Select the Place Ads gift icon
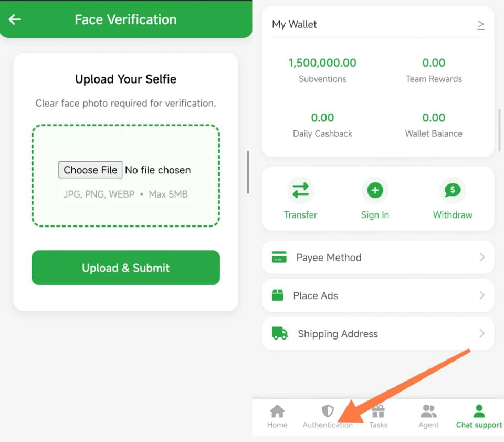Image resolution: width=504 pixels, height=442 pixels. pos(279,295)
